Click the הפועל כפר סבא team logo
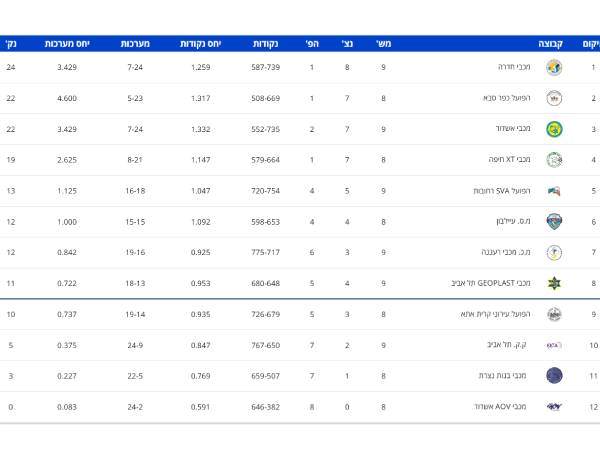Viewport: 600px width, 450px height. [554, 98]
